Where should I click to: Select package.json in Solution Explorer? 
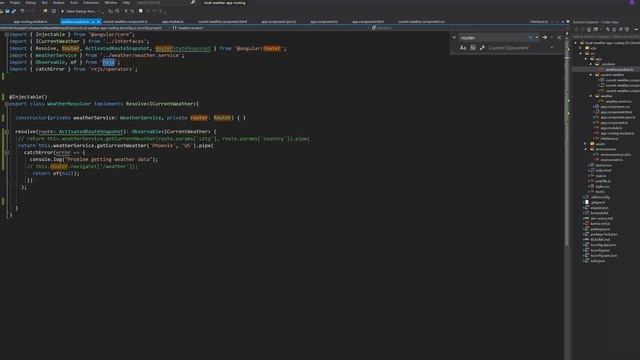point(600,229)
